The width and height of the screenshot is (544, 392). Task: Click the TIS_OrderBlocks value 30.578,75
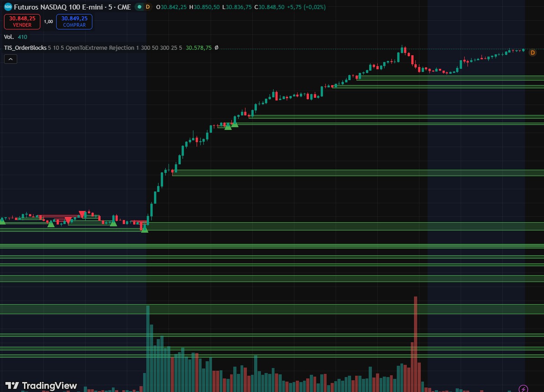(x=198, y=48)
